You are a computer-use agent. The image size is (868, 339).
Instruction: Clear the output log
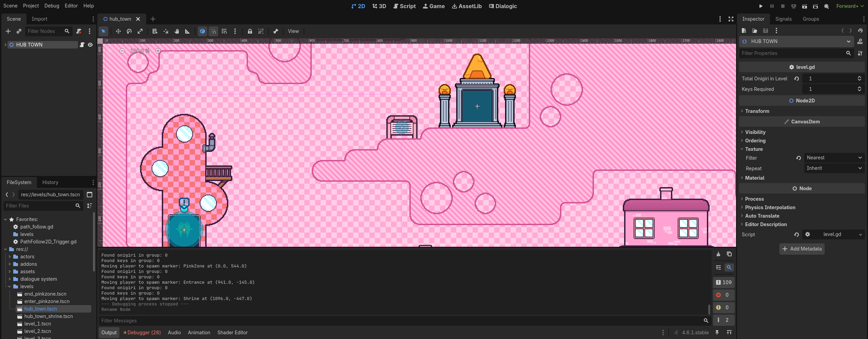718,254
